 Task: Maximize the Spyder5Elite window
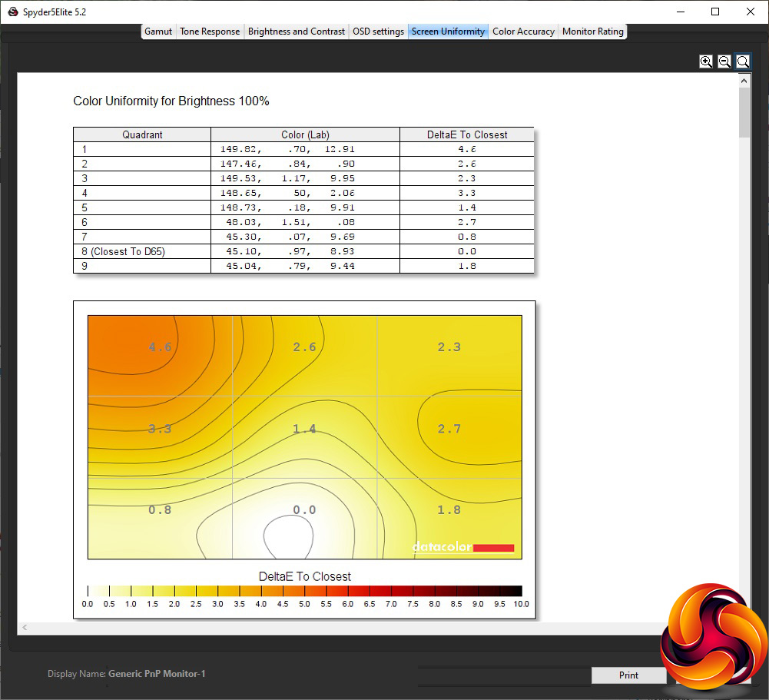pyautogui.click(x=715, y=12)
